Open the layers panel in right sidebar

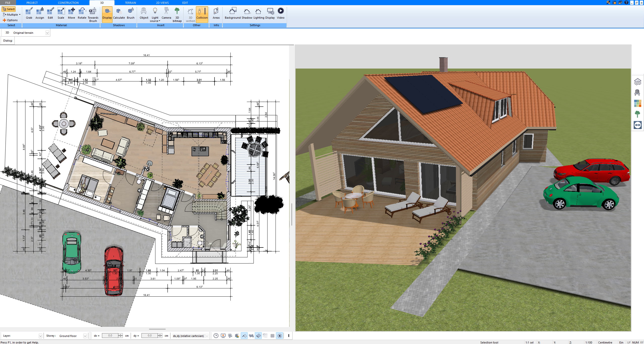click(x=637, y=82)
